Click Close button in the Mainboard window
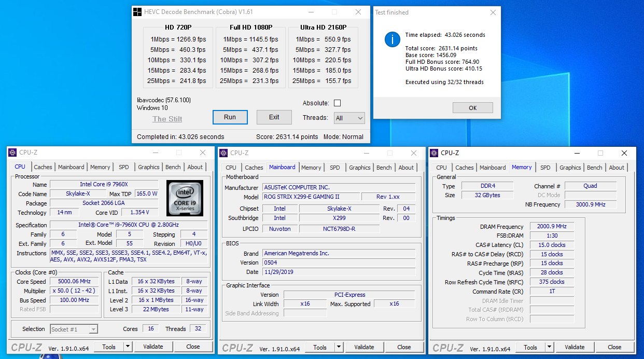Viewport: 644px width, 359px height. (x=404, y=347)
